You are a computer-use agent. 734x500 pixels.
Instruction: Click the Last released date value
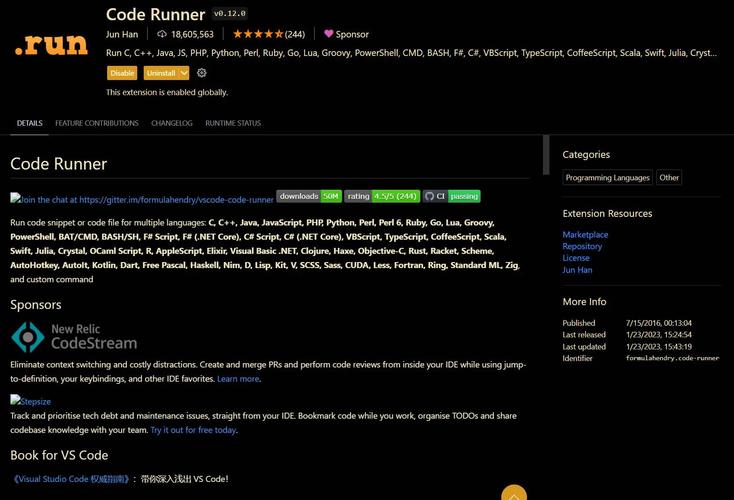pyautogui.click(x=659, y=335)
